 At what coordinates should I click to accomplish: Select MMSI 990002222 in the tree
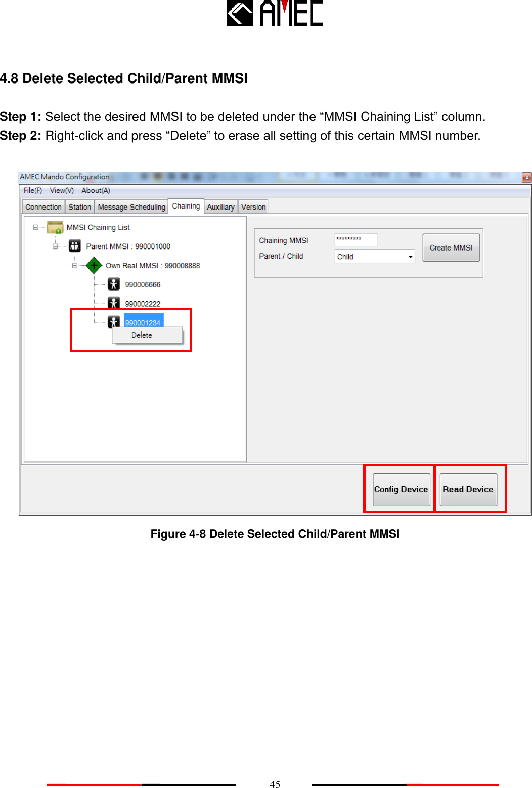(x=143, y=304)
